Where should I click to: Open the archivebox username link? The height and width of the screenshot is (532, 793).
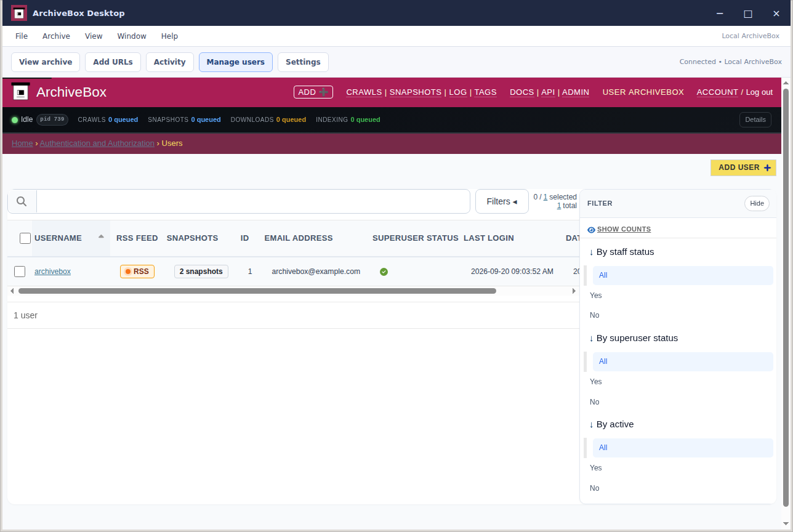[52, 272]
